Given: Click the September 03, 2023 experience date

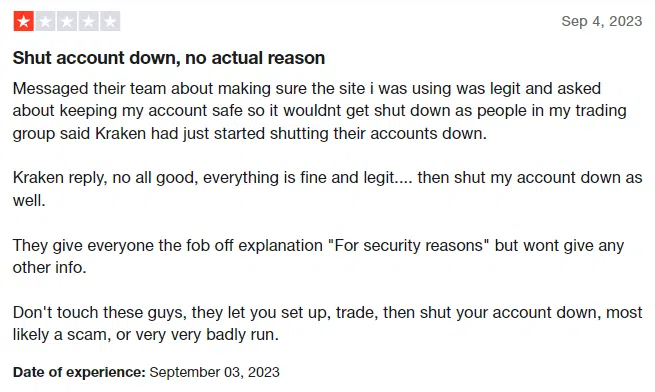Looking at the screenshot, I should 214,372.
